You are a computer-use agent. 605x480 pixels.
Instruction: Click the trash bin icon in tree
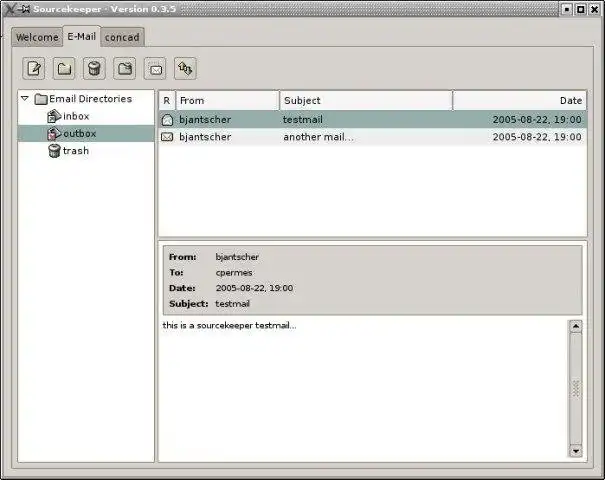point(54,151)
